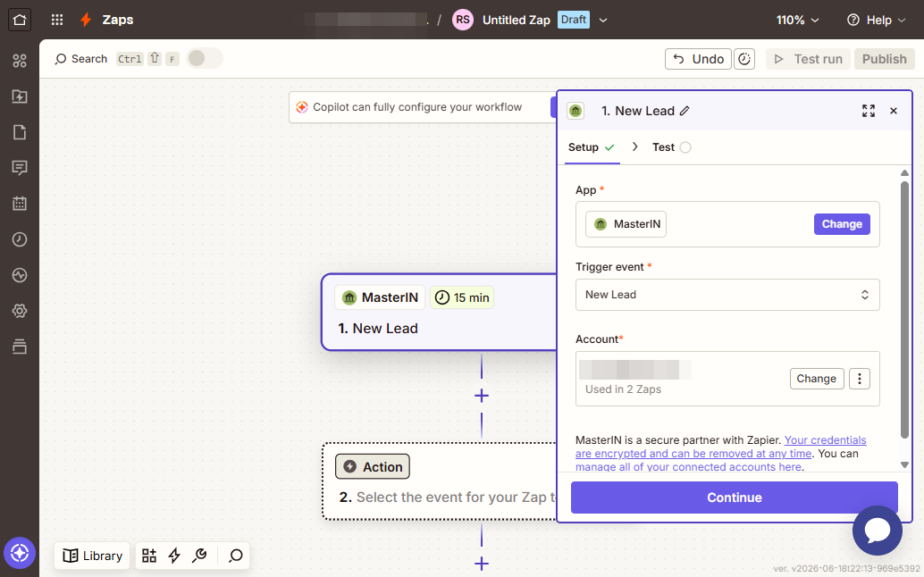The height and width of the screenshot is (577, 924).
Task: Open the comments chat sidebar icon
Action: [20, 168]
